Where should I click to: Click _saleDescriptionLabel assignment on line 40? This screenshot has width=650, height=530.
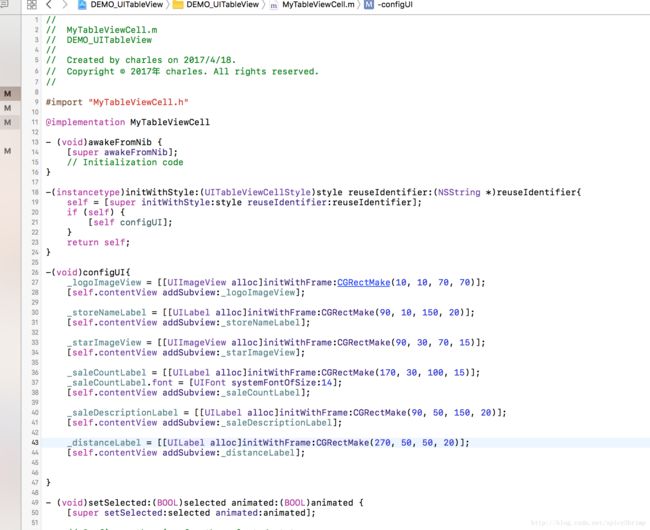(122, 413)
